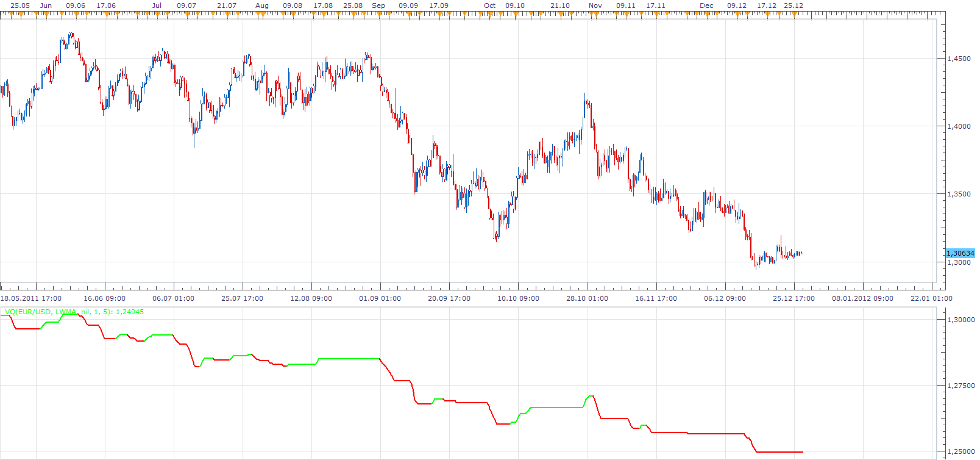
Task: Select the 25.12 17:00 time label
Action: coord(794,298)
